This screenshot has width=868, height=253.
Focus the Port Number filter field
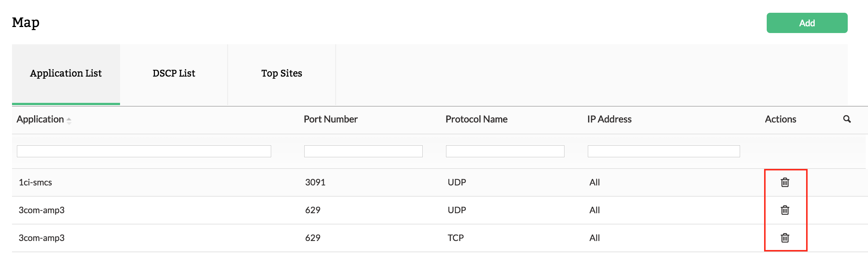point(363,151)
